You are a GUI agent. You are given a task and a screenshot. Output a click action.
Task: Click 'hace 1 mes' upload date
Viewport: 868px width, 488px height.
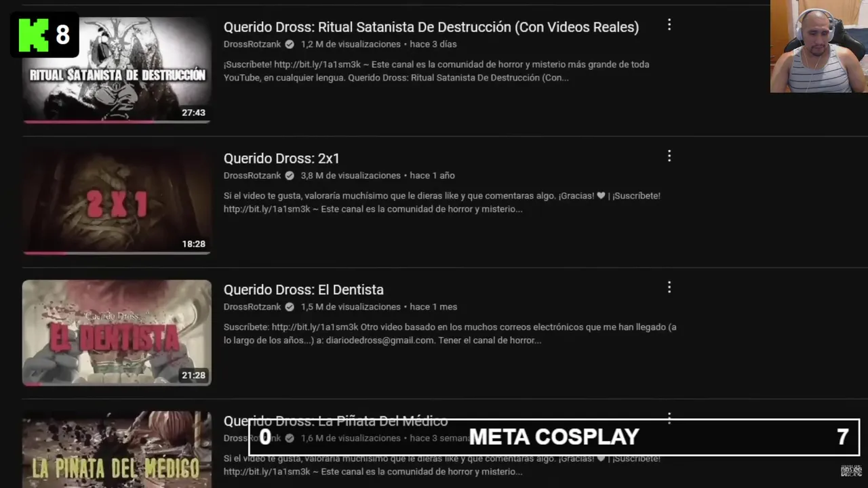(434, 307)
